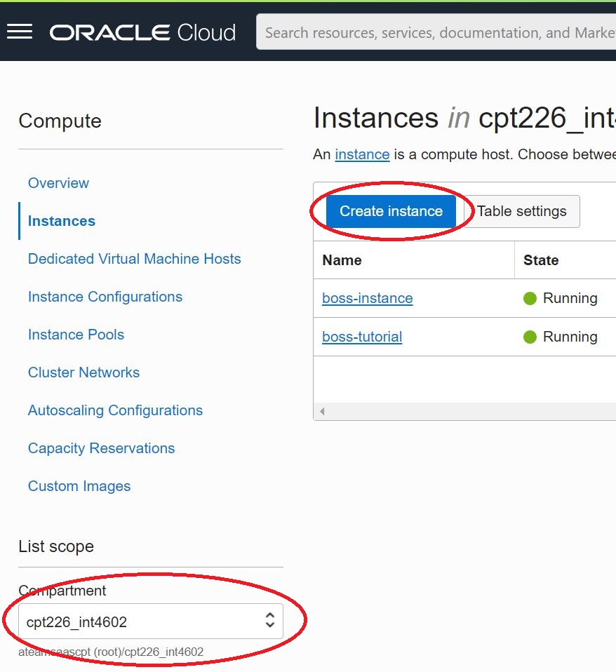Open Instance Pools
This screenshot has height=672, width=616.
[x=76, y=335]
